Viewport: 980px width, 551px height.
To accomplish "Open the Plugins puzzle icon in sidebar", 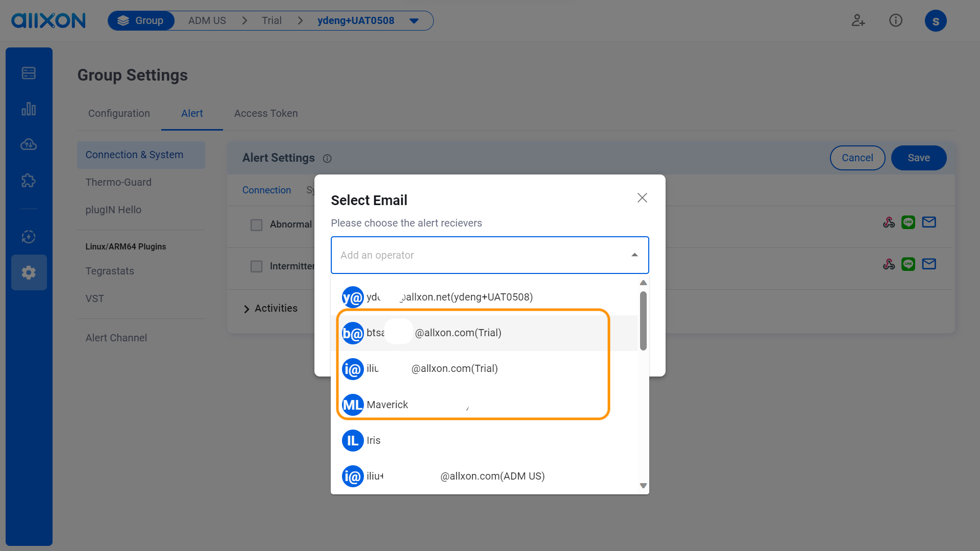I will [29, 180].
